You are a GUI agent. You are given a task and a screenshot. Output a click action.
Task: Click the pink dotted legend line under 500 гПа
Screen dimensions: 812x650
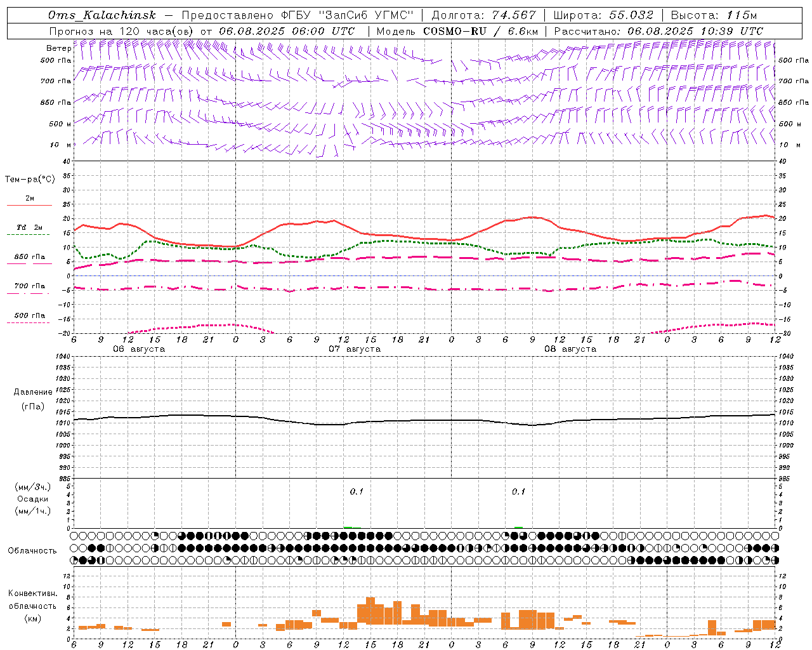point(28,323)
